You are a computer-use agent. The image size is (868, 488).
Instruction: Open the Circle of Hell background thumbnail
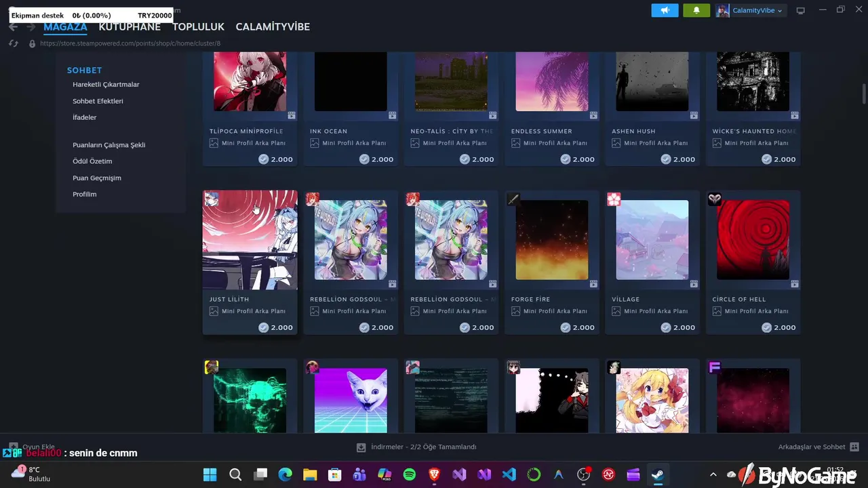pyautogui.click(x=753, y=240)
